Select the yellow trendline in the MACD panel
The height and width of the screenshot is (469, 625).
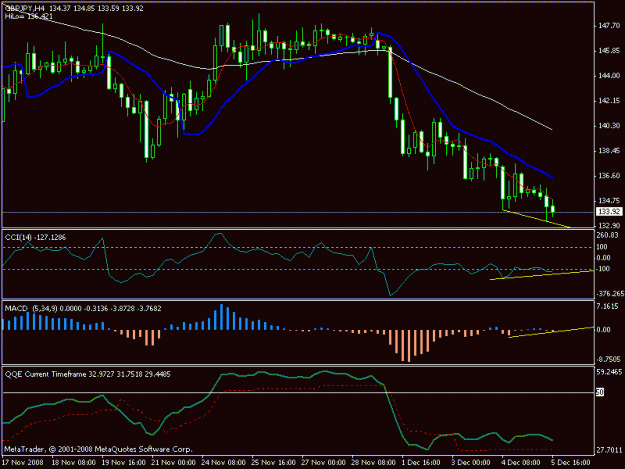552,332
